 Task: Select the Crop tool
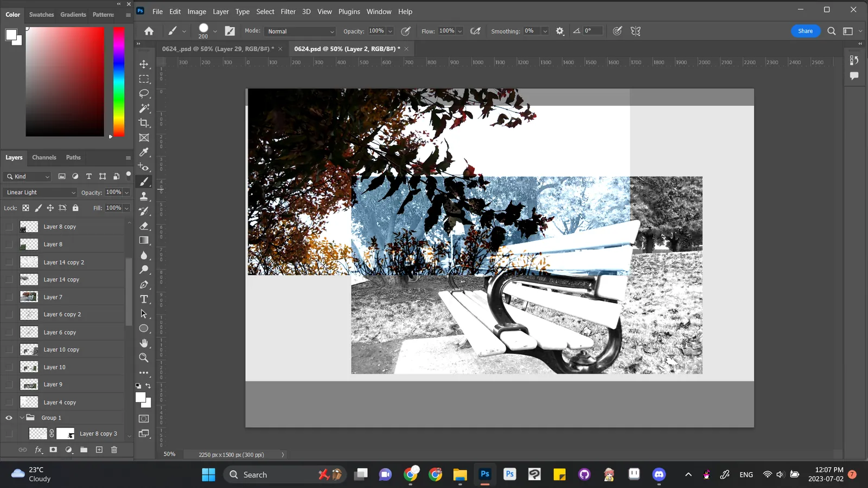(x=144, y=123)
